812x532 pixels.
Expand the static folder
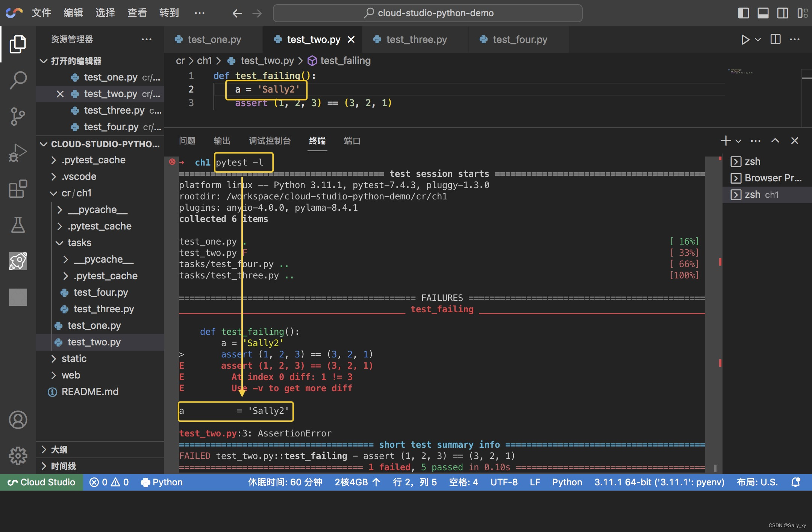(100, 359)
